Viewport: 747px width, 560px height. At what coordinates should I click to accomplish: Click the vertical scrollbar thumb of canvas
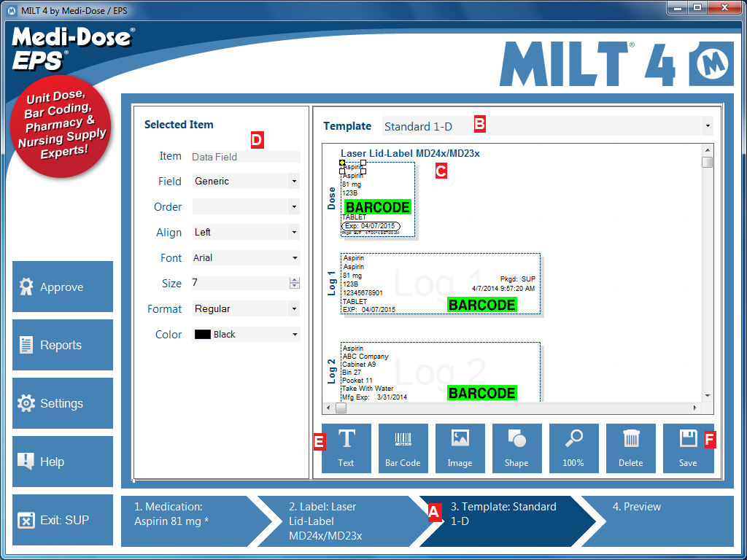pos(708,163)
